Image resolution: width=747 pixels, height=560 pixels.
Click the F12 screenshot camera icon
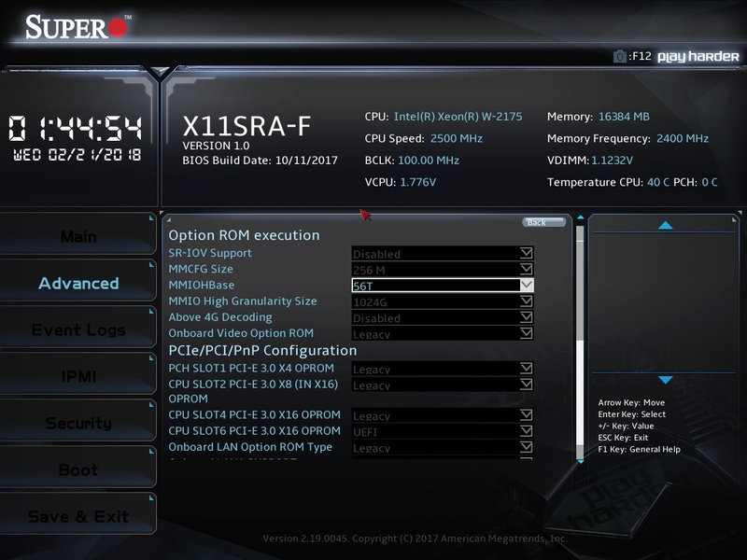click(619, 56)
